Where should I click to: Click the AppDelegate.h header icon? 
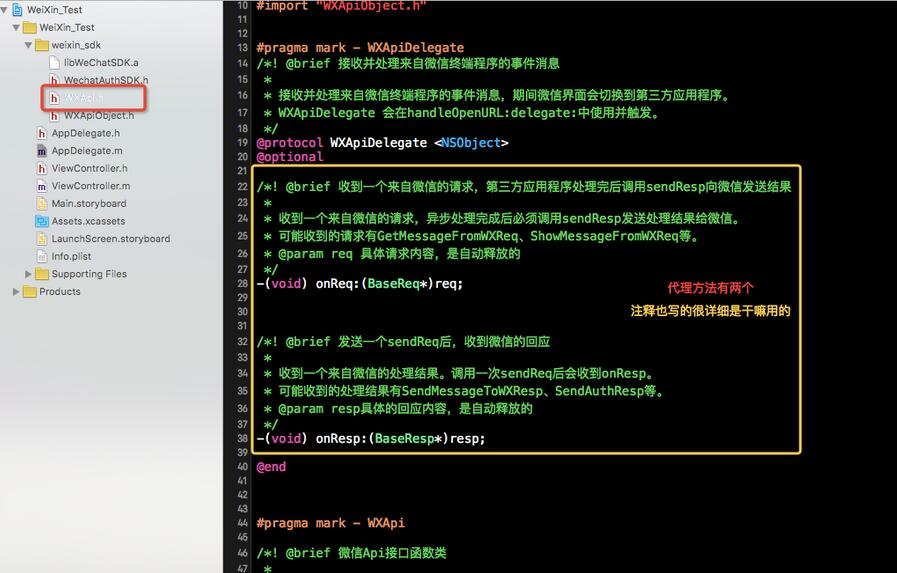click(x=42, y=133)
